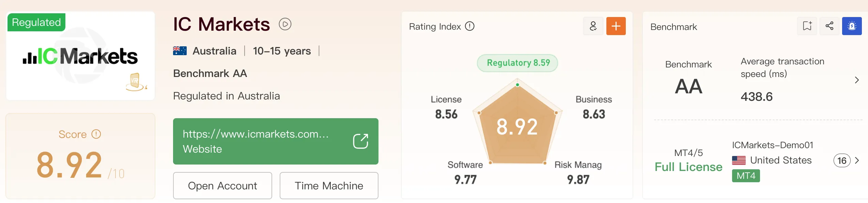Click the user exchange icon in Rating Index
Viewport: 868px width, 203px height.
593,26
